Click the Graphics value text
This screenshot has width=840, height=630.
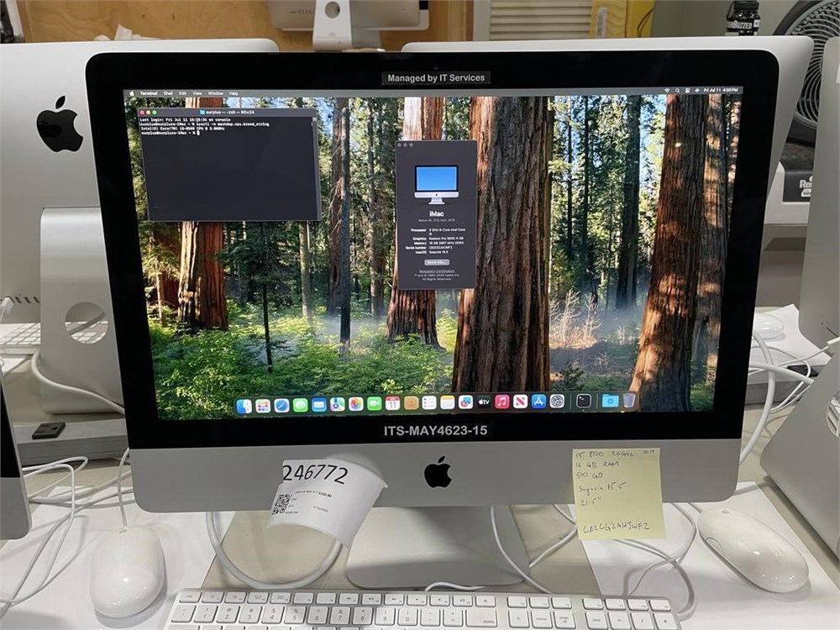point(446,239)
